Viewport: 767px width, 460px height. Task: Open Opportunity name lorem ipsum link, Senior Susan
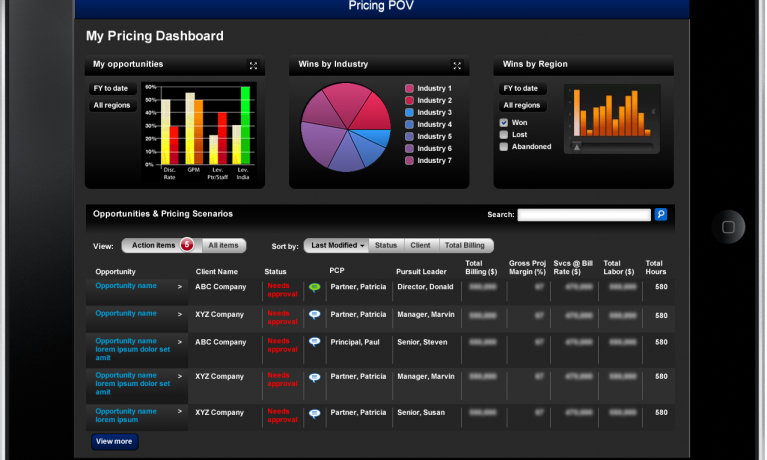126,415
